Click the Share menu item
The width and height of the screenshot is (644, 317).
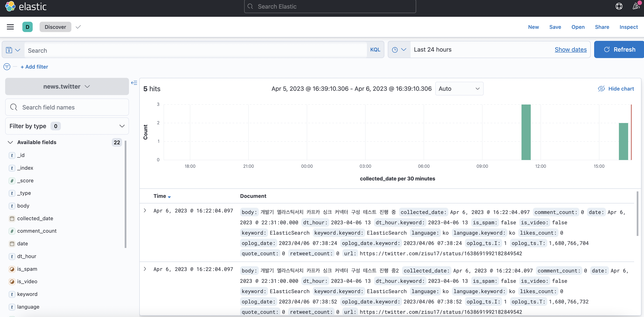602,27
